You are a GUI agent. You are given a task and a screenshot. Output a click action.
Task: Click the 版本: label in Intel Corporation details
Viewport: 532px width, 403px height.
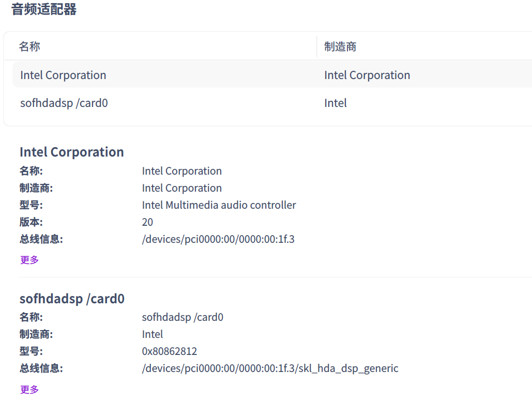pyautogui.click(x=31, y=222)
